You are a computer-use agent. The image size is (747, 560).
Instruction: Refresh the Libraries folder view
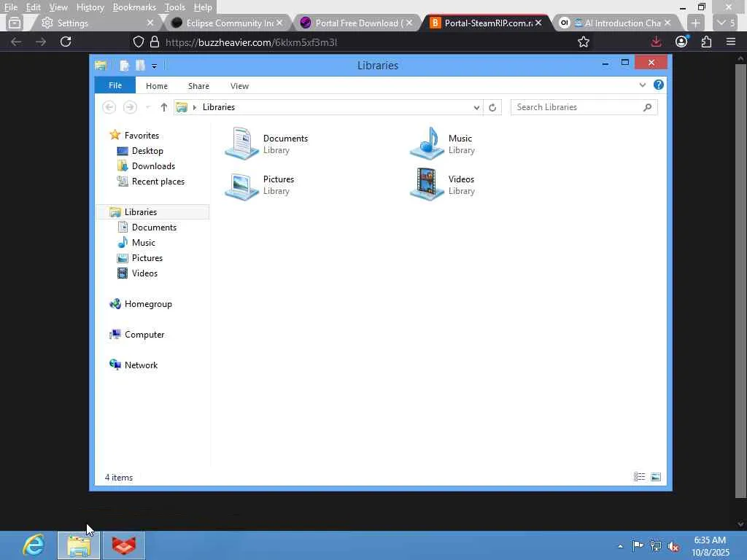pos(492,107)
